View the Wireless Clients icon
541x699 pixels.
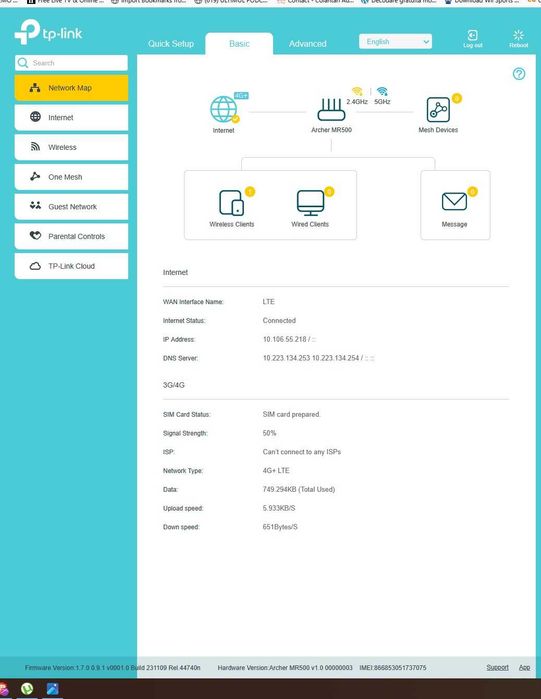click(231, 203)
